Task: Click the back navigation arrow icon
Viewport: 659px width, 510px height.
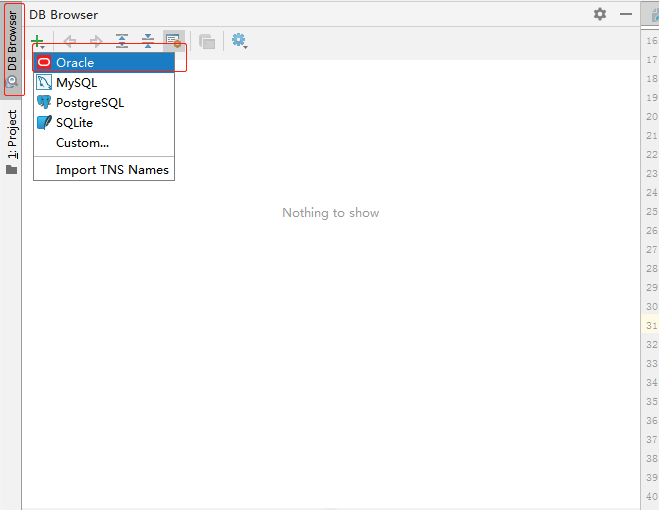Action: tap(69, 41)
